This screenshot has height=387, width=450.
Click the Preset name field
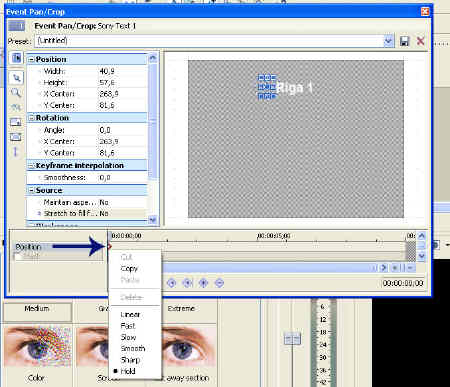click(x=209, y=41)
